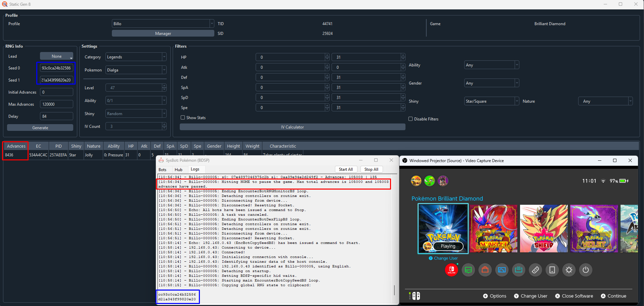Open the Settings Shiny Random dropdown

136,113
